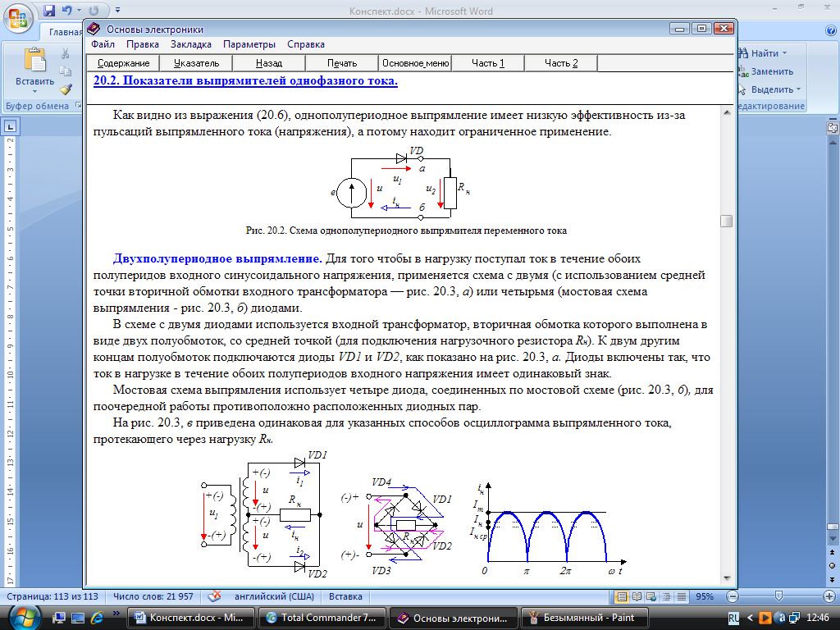Click the Redo icon in Word
840x630 pixels.
coord(94,10)
